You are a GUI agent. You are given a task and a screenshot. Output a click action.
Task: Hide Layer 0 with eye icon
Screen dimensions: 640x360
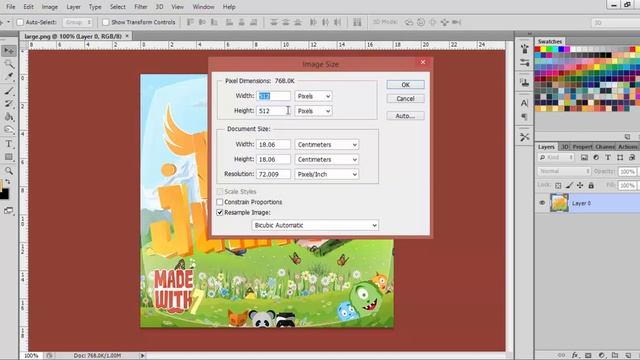coord(542,203)
